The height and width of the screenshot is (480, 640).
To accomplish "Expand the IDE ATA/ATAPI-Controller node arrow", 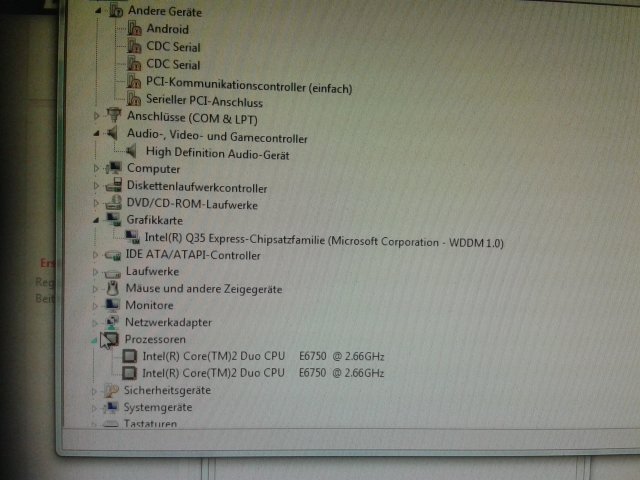I will [x=95, y=255].
